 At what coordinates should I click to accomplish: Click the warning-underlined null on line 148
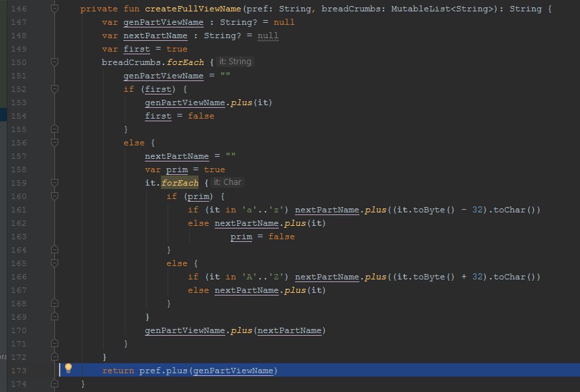[x=268, y=36]
